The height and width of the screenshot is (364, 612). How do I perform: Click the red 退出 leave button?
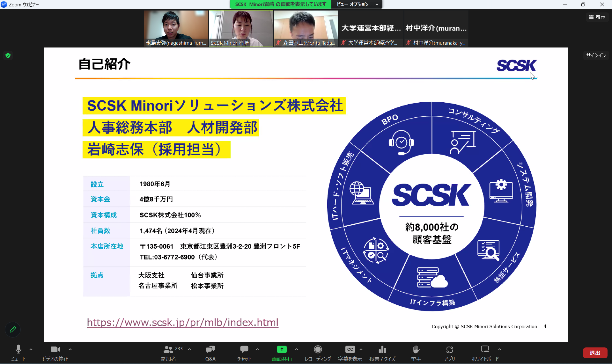click(595, 353)
